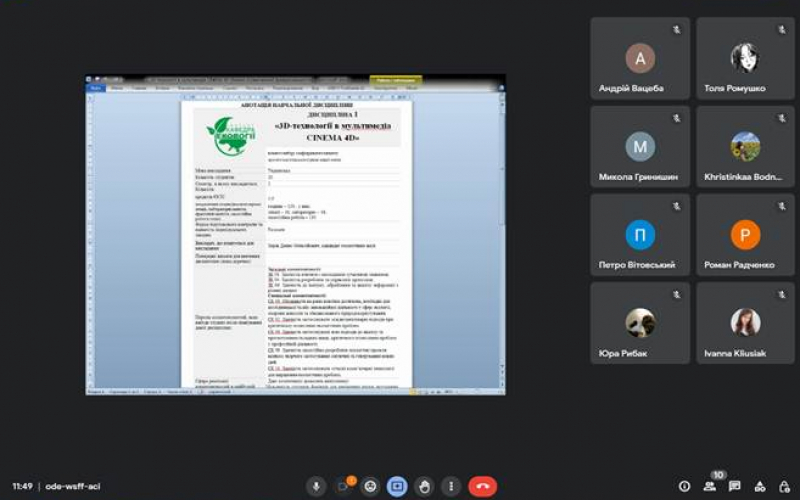800x500 pixels.
Task: Click the meeting code ode-wsff-aci
Action: (x=73, y=486)
